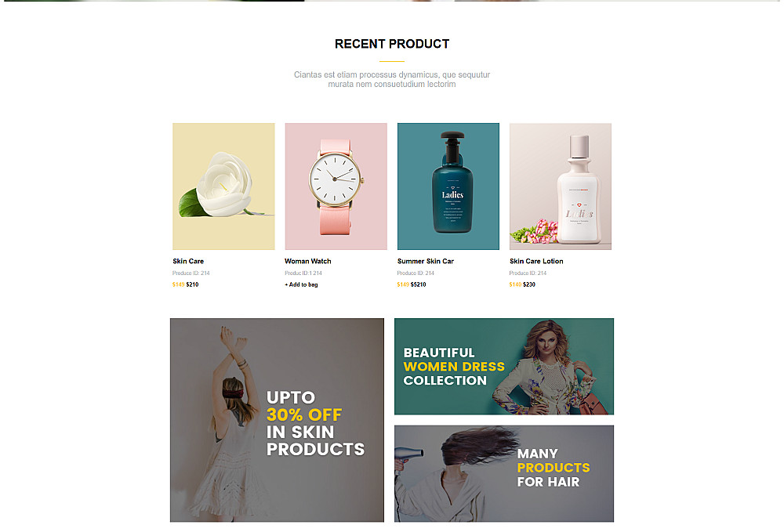
Task: Open the Many Products For Hair banner
Action: 504,473
